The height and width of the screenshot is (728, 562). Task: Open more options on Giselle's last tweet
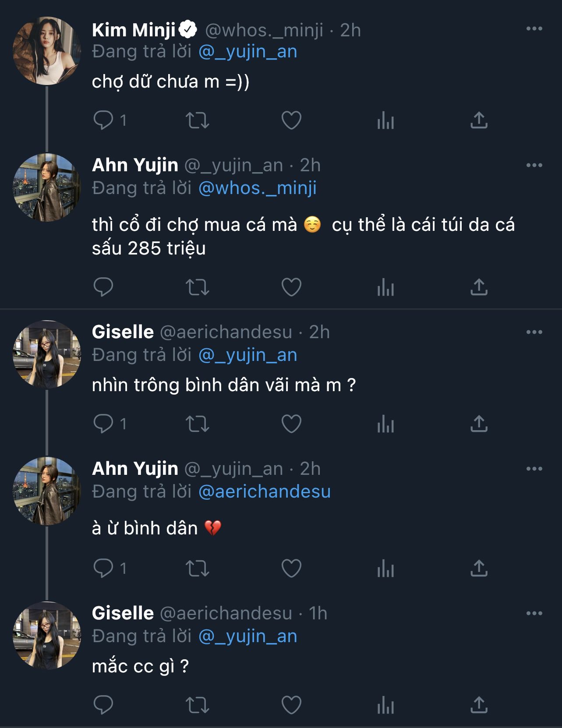click(x=534, y=613)
